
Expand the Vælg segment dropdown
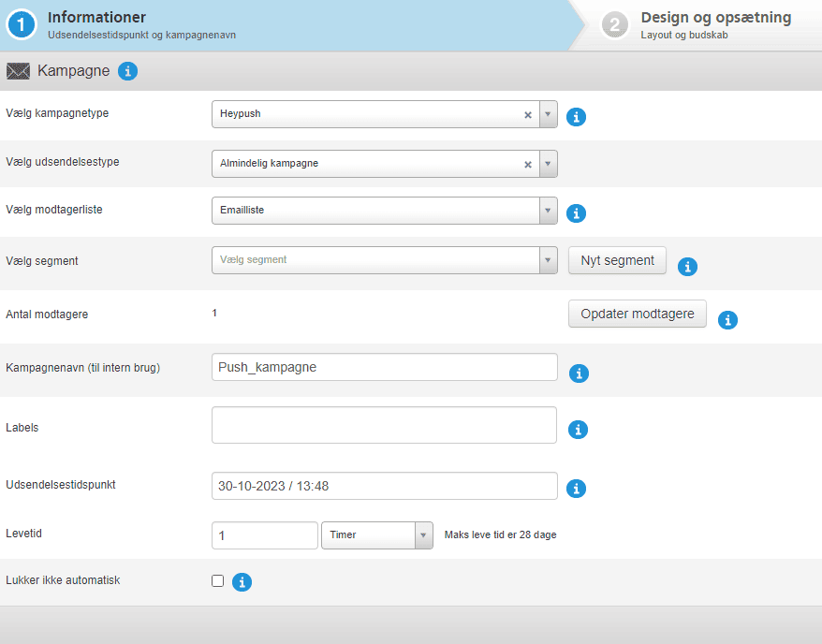pyautogui.click(x=549, y=260)
